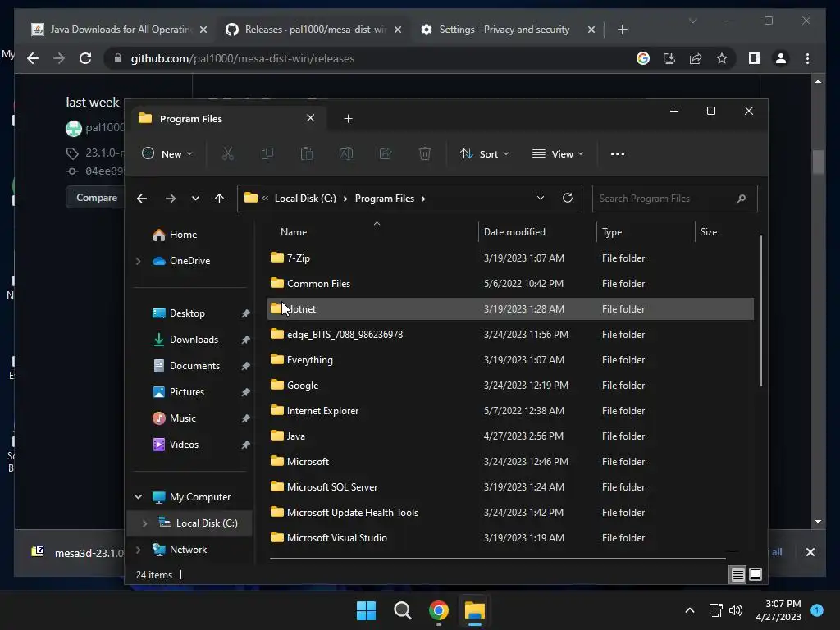
Task: Click the Share this page icon in Chrome
Action: [x=696, y=58]
